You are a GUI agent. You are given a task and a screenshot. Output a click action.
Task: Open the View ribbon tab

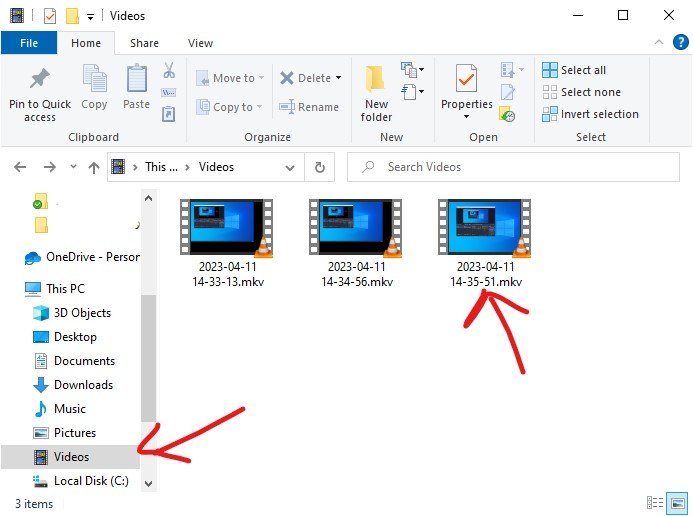pos(200,43)
